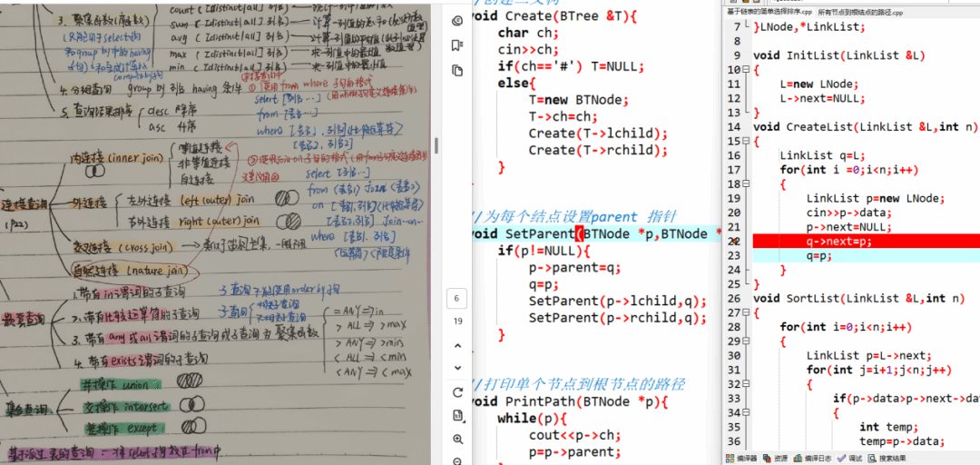This screenshot has height=465, width=980.
Task: Click the notes image vertical scrollbar thumb
Action: [x=436, y=146]
